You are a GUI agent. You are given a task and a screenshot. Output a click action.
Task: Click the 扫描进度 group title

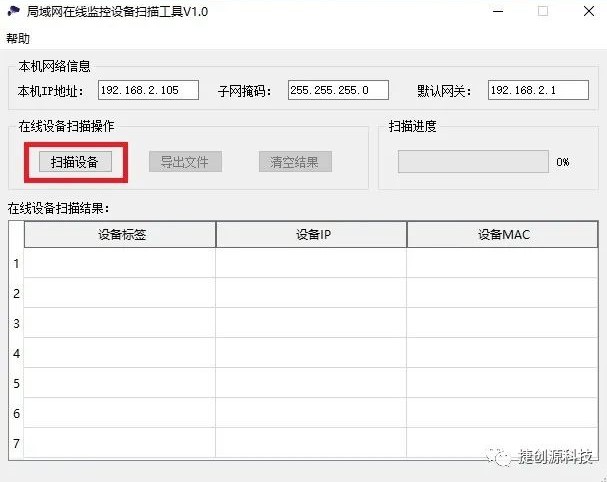(x=412, y=126)
